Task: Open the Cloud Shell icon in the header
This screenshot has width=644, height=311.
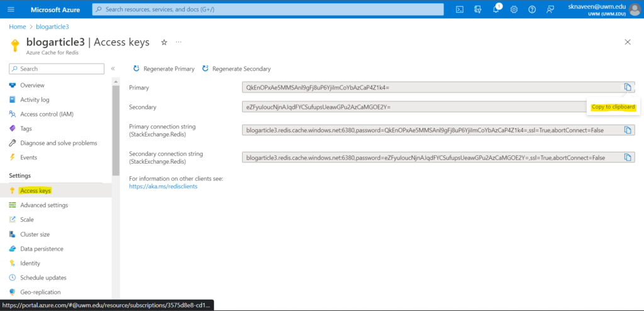Action: [x=460, y=9]
